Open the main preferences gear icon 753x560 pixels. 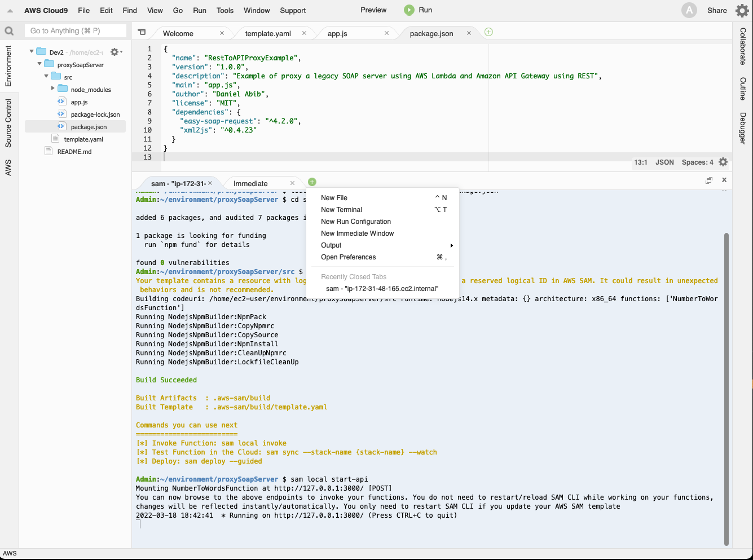click(x=742, y=10)
